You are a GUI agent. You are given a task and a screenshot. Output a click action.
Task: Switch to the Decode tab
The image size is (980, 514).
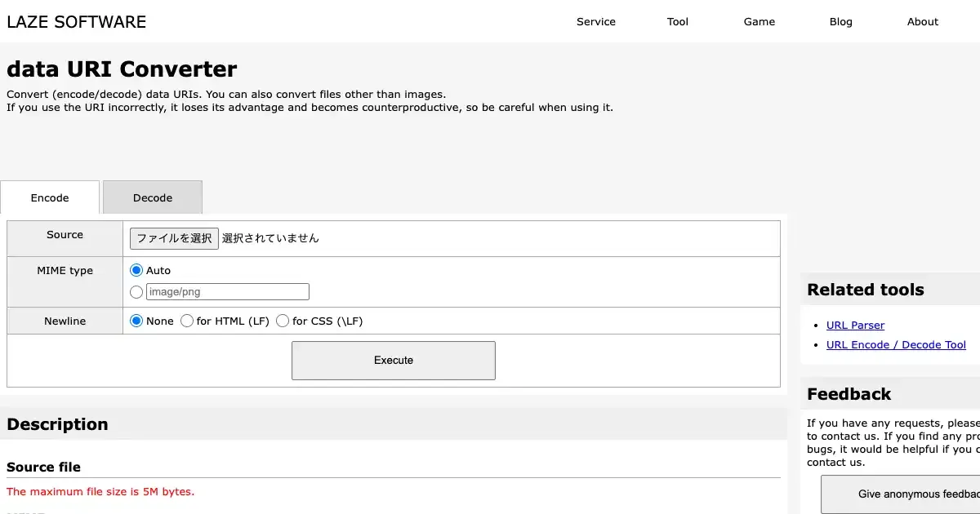point(153,198)
